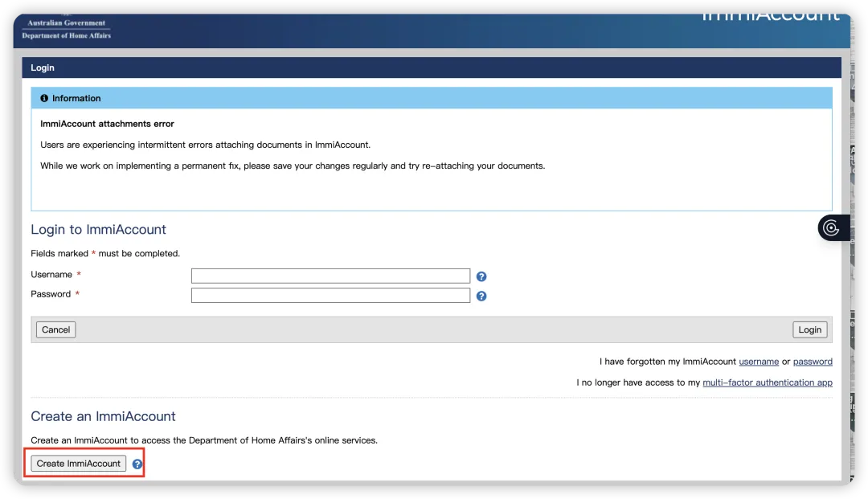Open the multi-factor authentication app link
868x499 pixels.
768,382
